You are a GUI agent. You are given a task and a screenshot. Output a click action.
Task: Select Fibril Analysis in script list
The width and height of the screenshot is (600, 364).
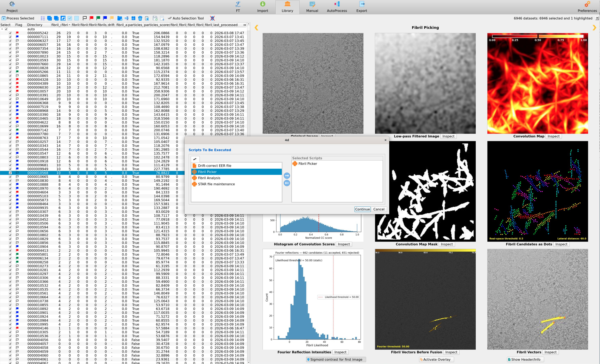[x=237, y=178]
